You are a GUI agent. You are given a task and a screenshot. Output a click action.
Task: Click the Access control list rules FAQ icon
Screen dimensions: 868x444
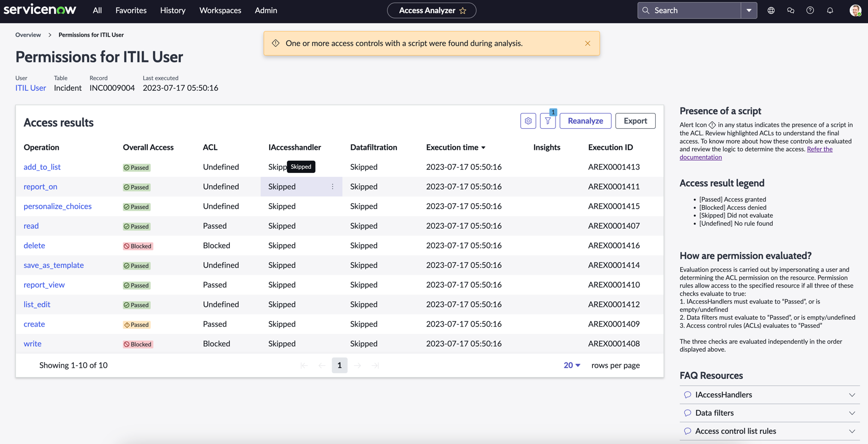(688, 431)
